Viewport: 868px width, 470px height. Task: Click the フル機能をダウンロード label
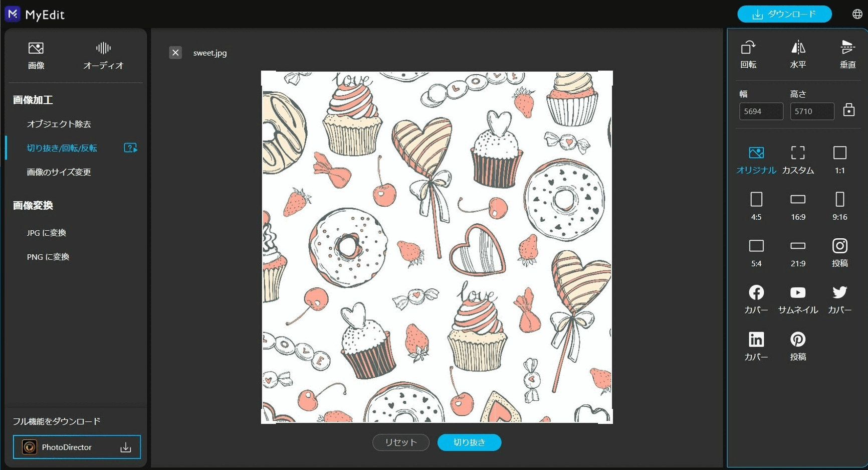pyautogui.click(x=56, y=421)
